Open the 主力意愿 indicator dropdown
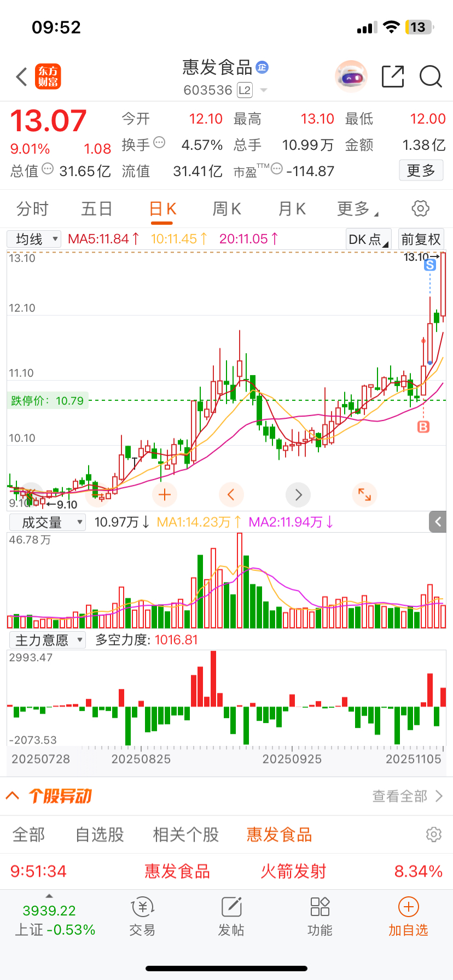 click(x=48, y=640)
